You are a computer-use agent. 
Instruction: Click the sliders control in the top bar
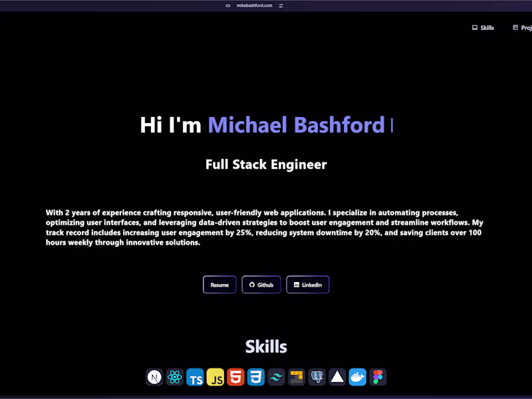click(x=280, y=5)
